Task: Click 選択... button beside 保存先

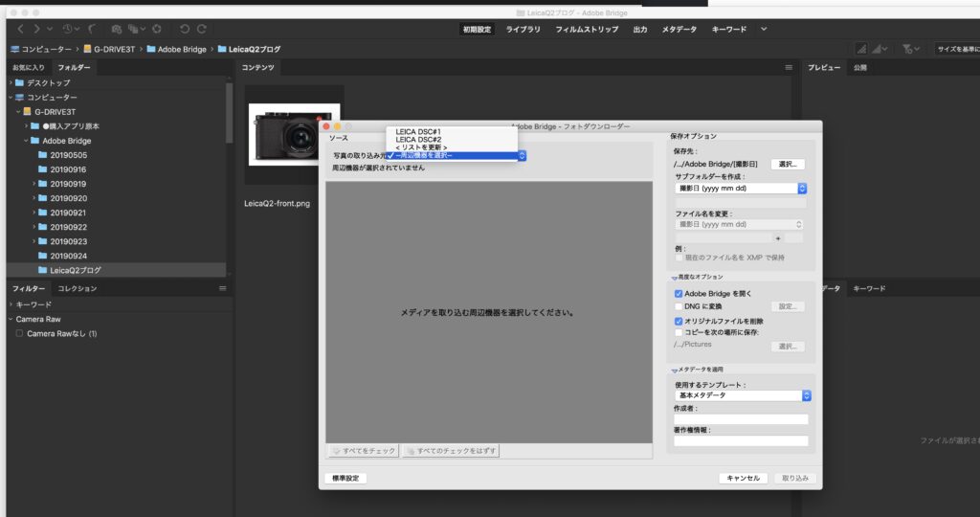Action: tap(788, 164)
